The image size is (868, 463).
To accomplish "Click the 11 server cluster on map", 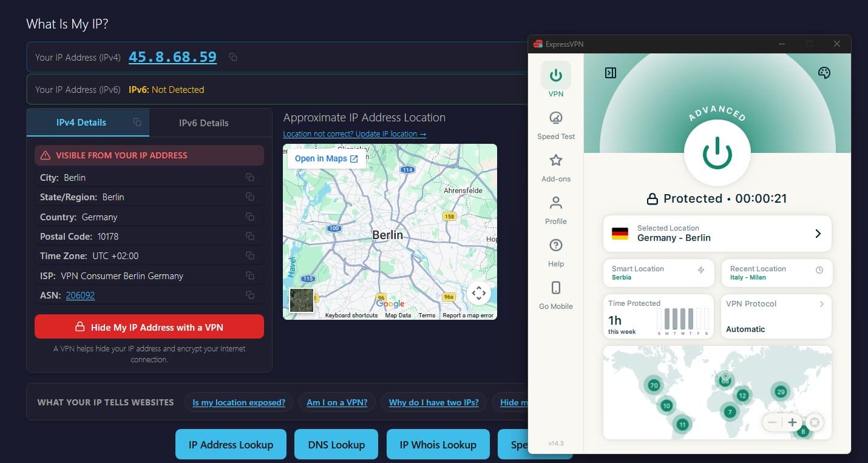I will point(682,424).
